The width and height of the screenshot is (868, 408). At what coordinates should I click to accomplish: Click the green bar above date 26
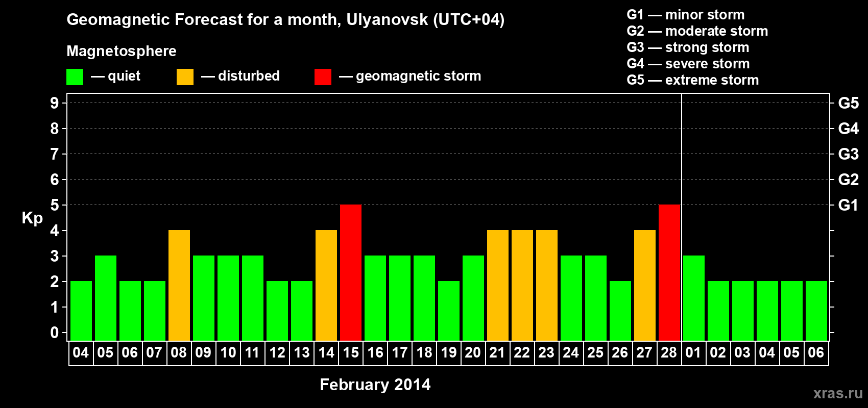click(x=620, y=311)
